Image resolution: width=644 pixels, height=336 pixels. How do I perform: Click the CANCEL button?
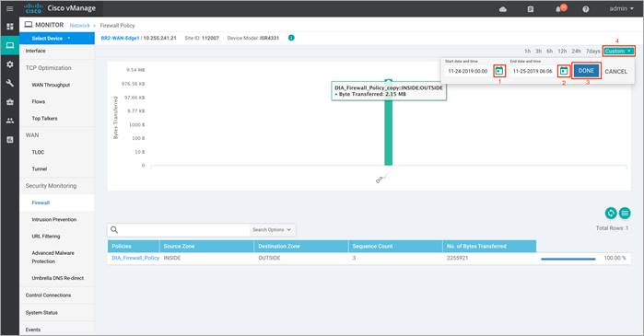coord(615,72)
